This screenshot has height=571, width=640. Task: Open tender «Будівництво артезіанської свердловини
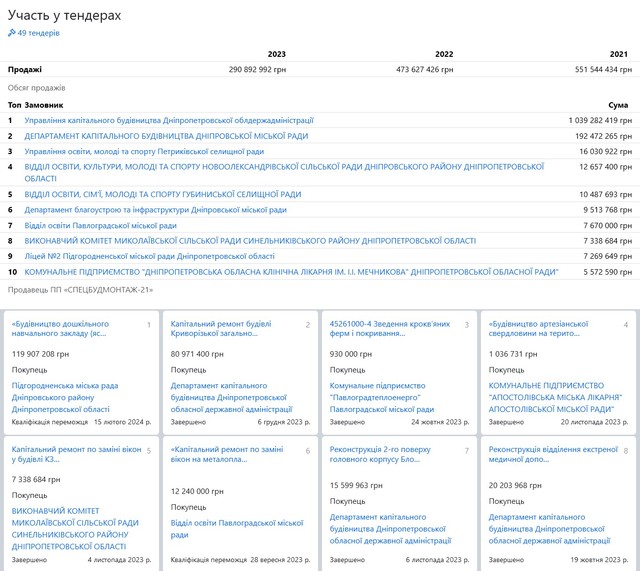click(x=538, y=329)
